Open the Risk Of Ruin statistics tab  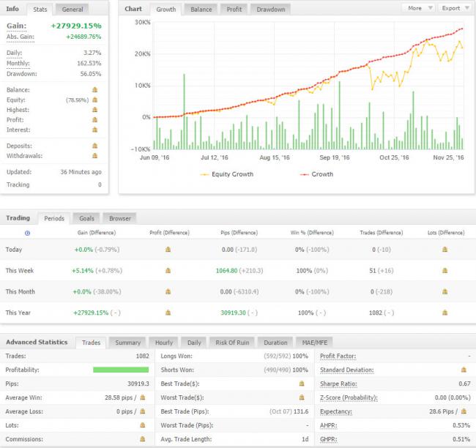tap(234, 343)
